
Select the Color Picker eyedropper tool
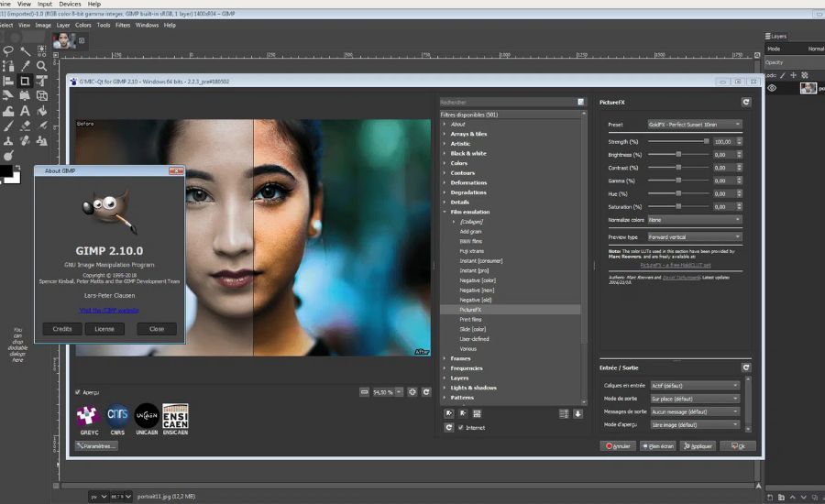(25, 66)
